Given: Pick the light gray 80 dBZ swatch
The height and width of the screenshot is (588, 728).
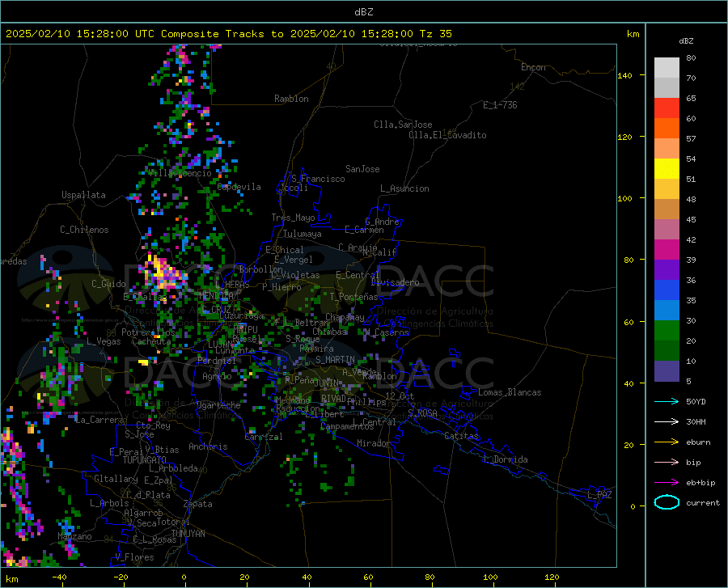Looking at the screenshot, I should (x=667, y=68).
